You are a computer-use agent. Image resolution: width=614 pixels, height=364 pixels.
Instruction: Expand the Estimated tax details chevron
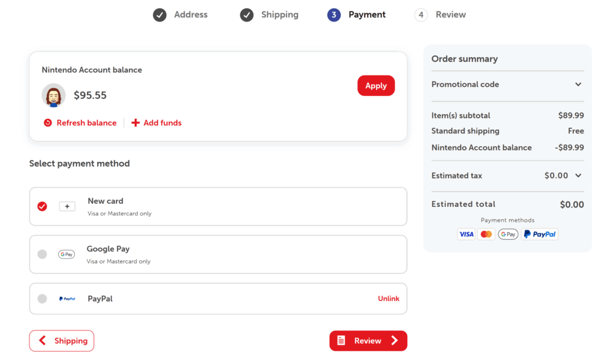[x=578, y=176]
